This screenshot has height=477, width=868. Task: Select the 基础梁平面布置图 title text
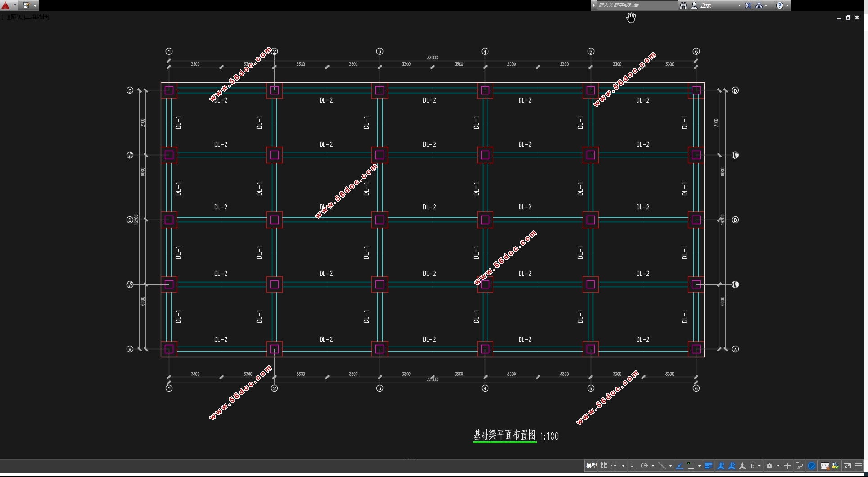coord(505,435)
